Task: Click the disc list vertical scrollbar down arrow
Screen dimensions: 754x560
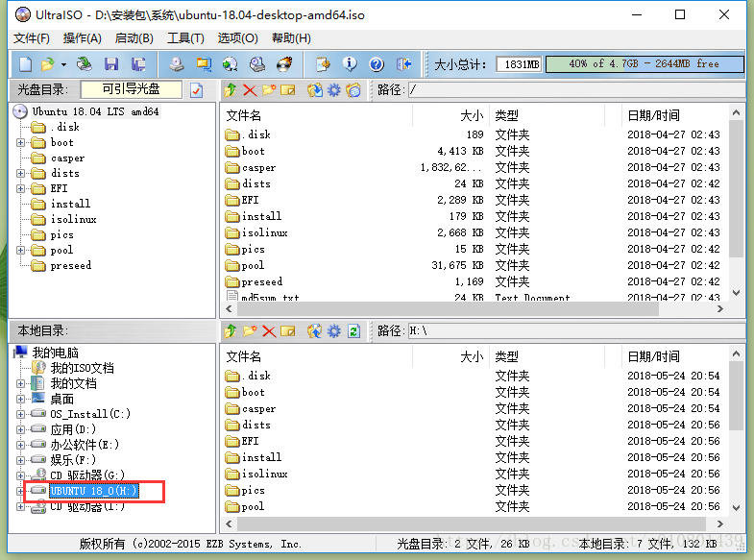Action: coord(736,293)
